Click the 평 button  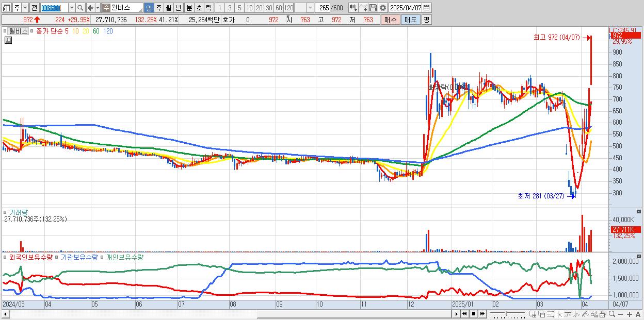point(426,20)
